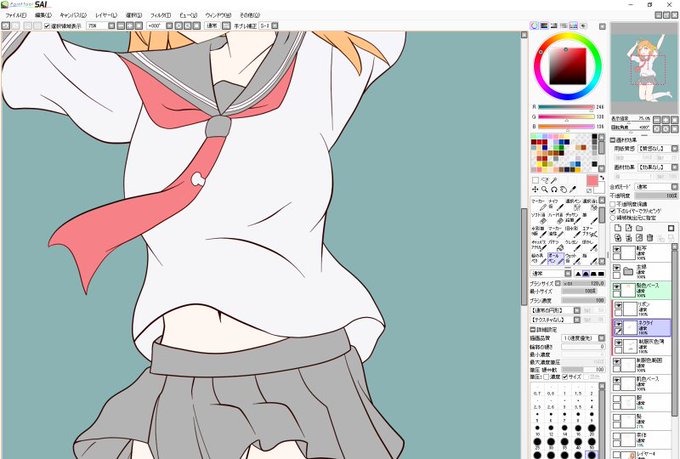Open the ファイル(F) menu
This screenshot has width=680, height=459.
click(x=16, y=15)
